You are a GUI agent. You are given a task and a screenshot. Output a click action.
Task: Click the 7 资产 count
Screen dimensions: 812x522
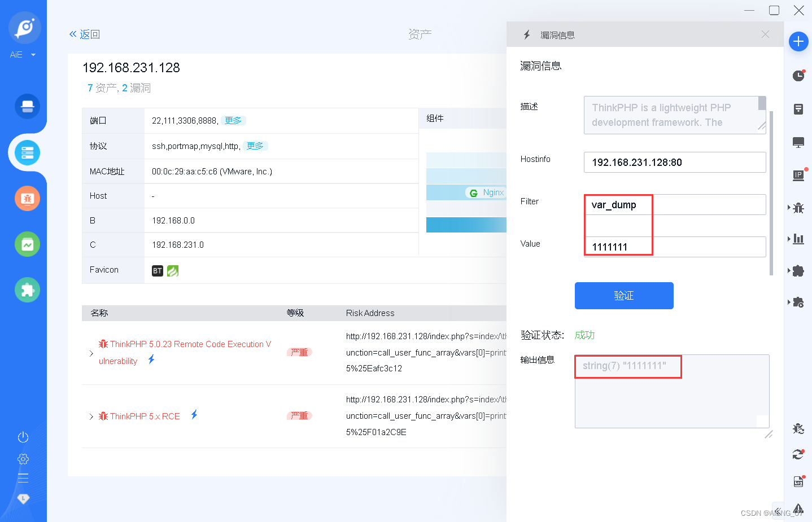click(x=102, y=88)
